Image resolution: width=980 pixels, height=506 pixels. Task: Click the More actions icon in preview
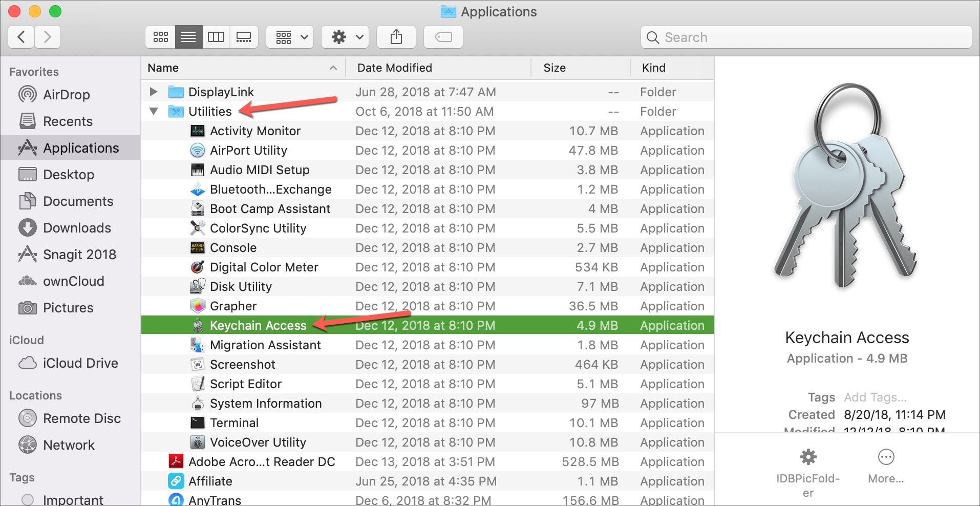(886, 457)
